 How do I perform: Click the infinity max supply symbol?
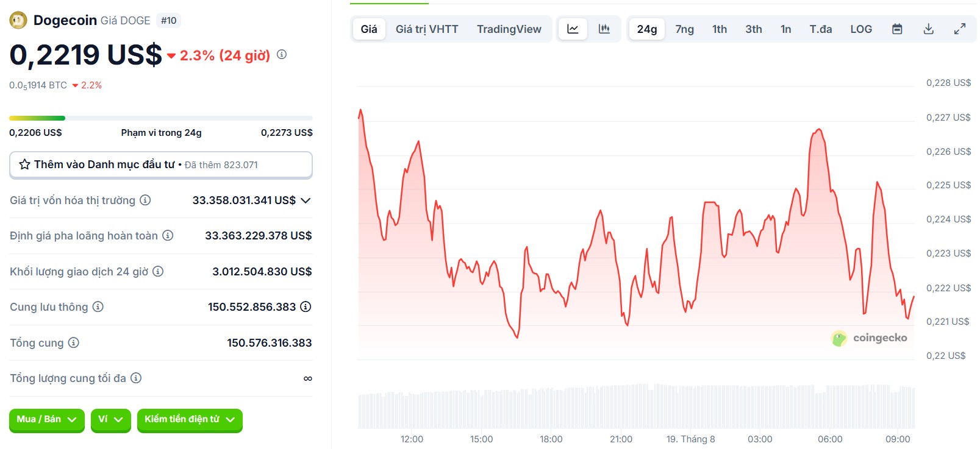tap(308, 378)
